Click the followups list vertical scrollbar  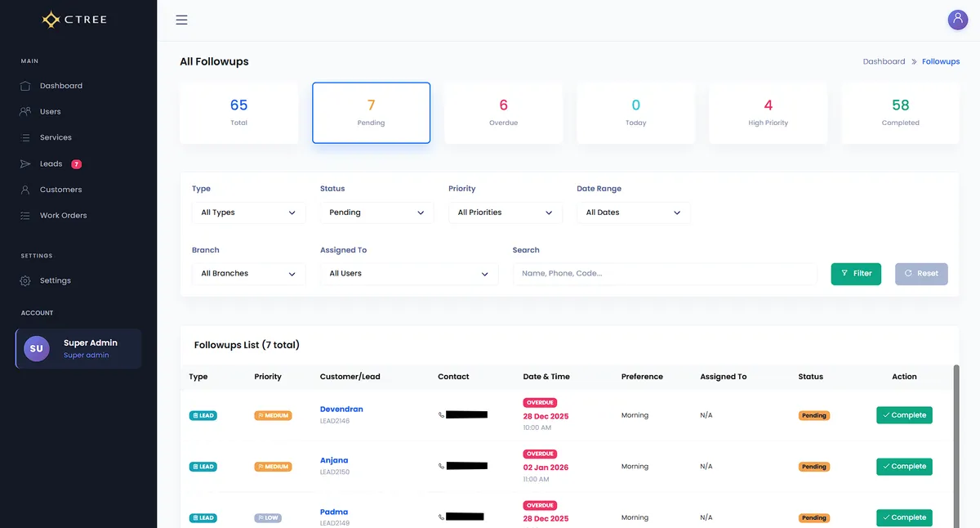tap(956, 446)
